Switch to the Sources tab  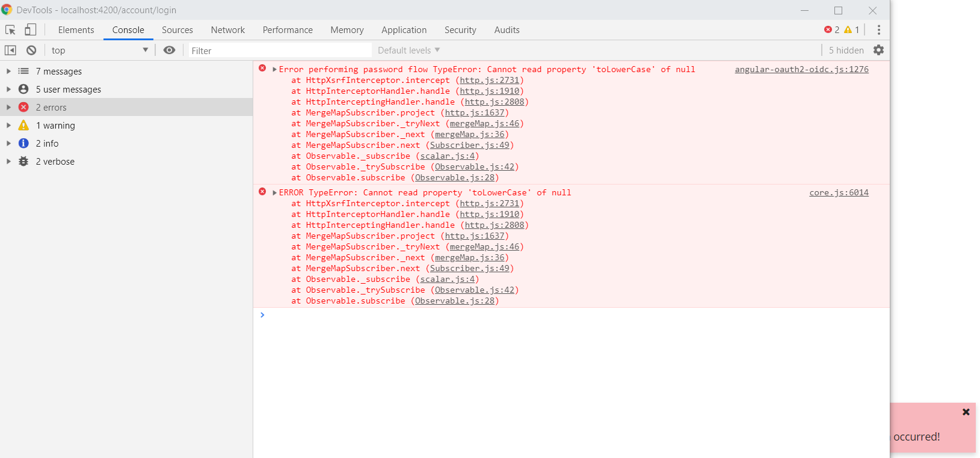point(177,30)
